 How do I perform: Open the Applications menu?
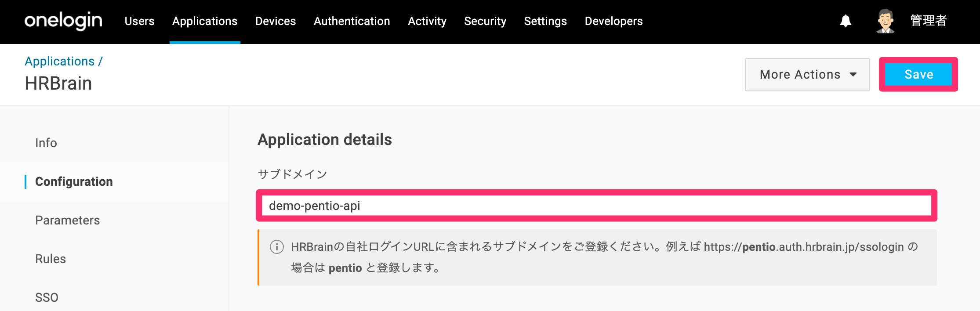pos(205,21)
